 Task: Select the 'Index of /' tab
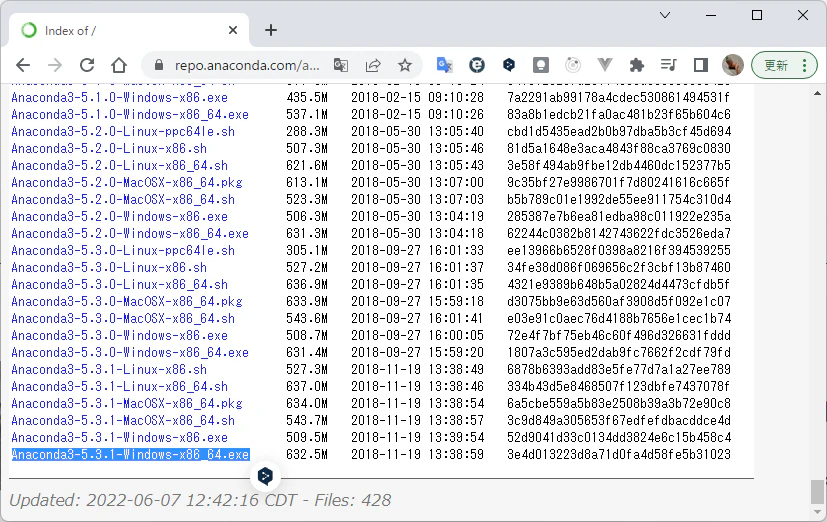(129, 31)
